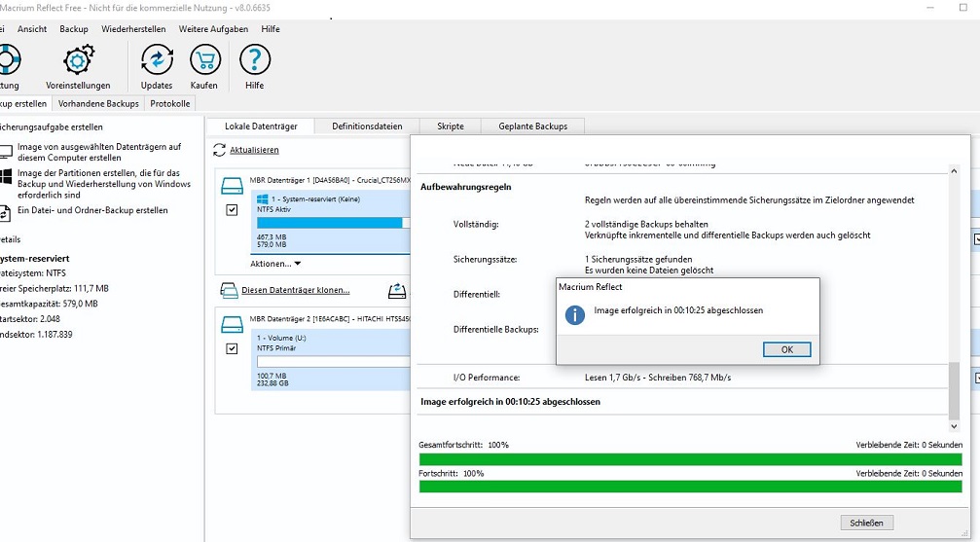Confirm the dialog with OK

[787, 349]
